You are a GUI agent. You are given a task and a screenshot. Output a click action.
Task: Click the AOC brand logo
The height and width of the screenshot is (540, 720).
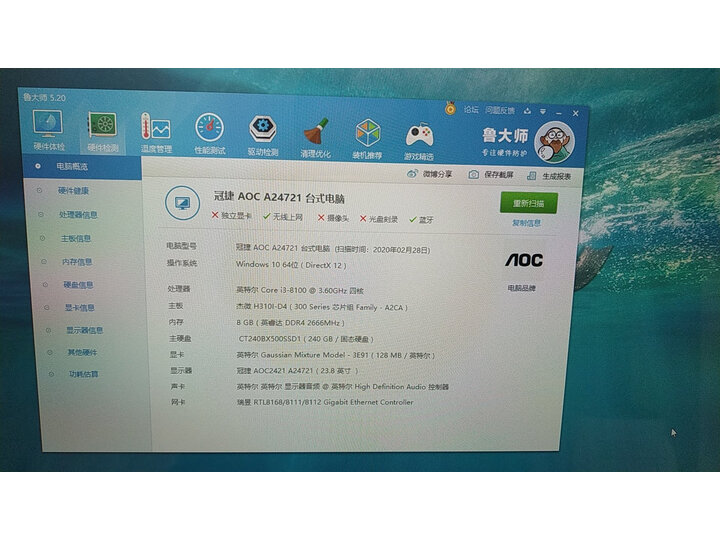(x=524, y=260)
